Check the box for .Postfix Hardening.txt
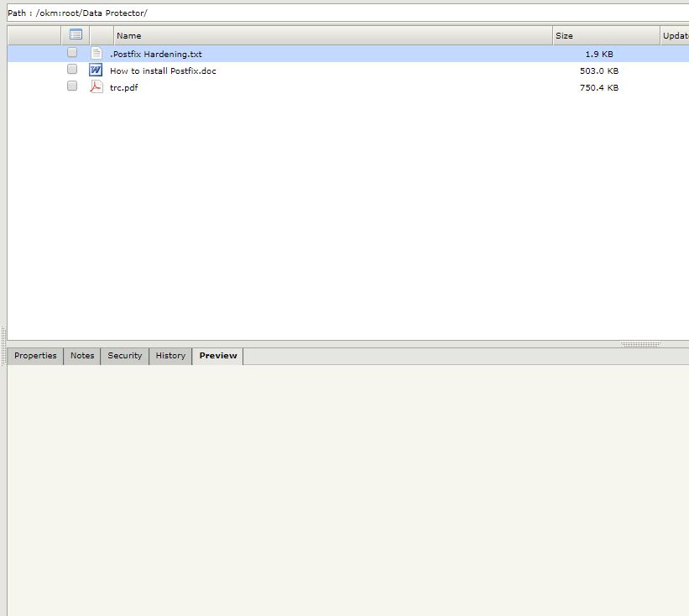689x616 pixels. (72, 53)
